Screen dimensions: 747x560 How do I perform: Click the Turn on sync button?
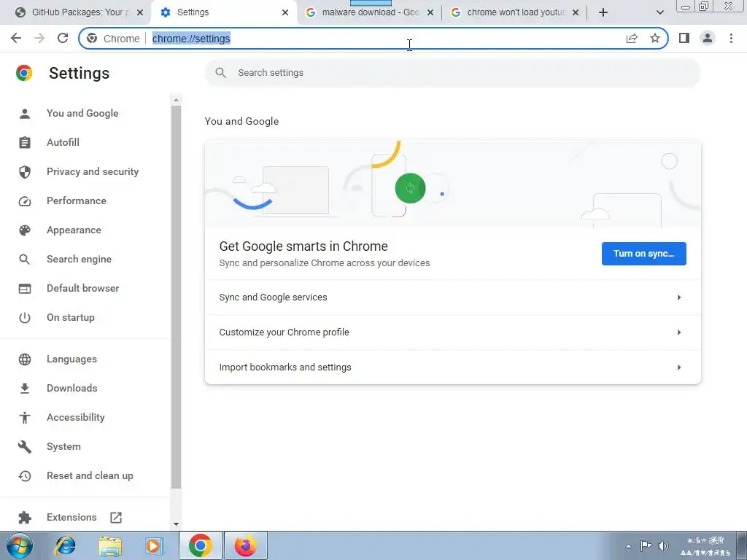(x=643, y=254)
